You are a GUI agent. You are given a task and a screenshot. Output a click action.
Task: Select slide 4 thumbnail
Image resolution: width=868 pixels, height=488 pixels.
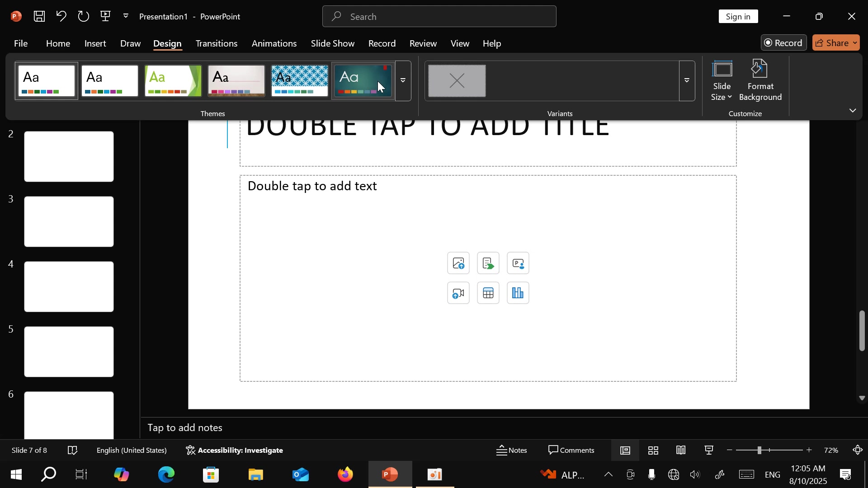point(69,286)
